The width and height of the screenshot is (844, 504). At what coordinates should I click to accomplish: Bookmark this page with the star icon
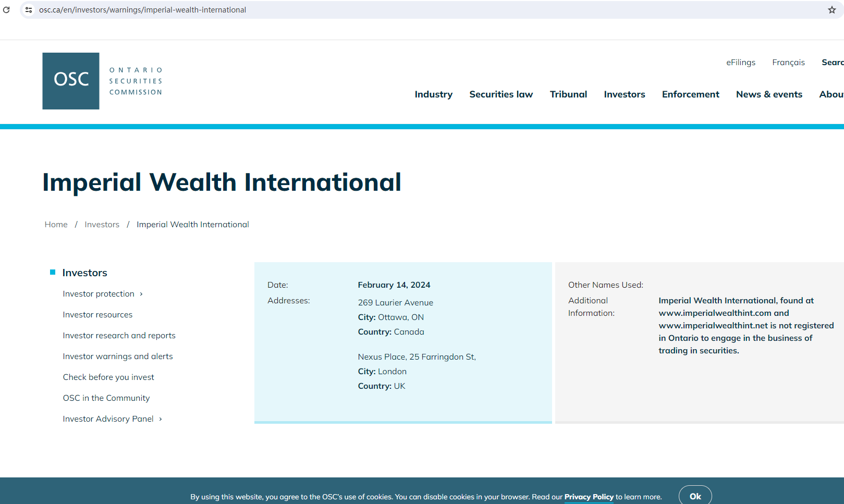(832, 10)
